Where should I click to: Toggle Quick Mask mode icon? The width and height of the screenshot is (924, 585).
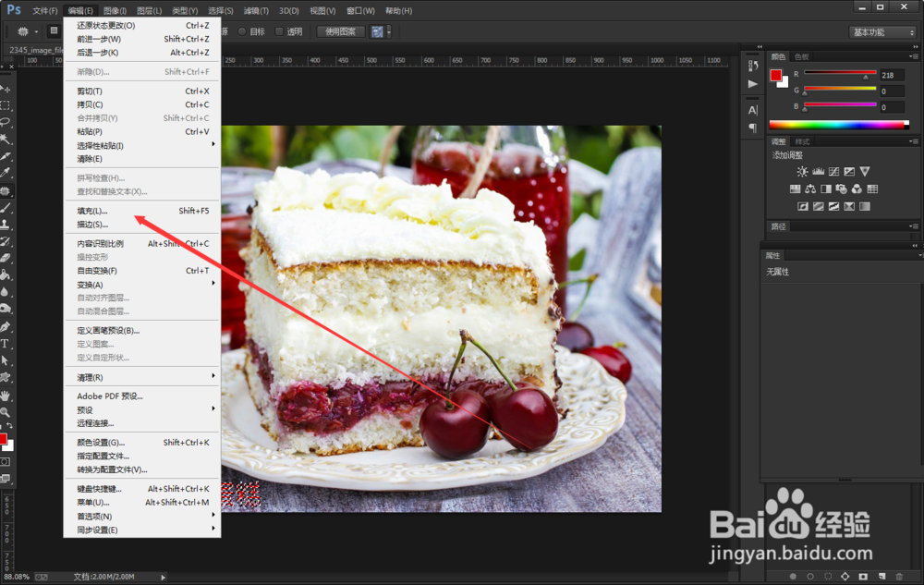pos(6,462)
